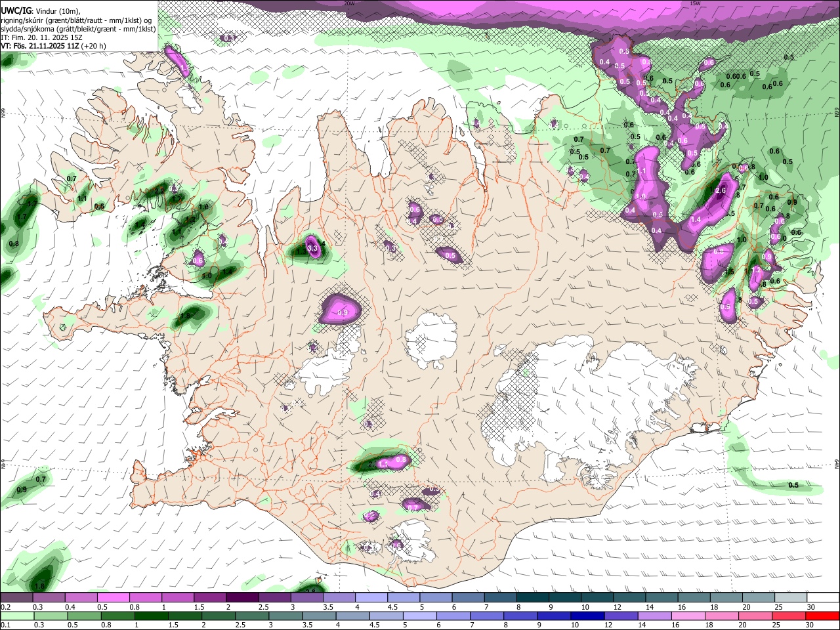840x630 pixels.
Task: Pick the pale grey snow swatch between 25 and 30
Action: tap(791, 598)
